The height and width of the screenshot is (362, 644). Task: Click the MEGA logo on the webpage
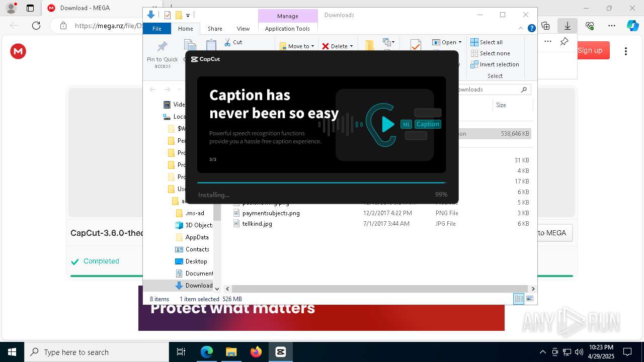coord(18,51)
